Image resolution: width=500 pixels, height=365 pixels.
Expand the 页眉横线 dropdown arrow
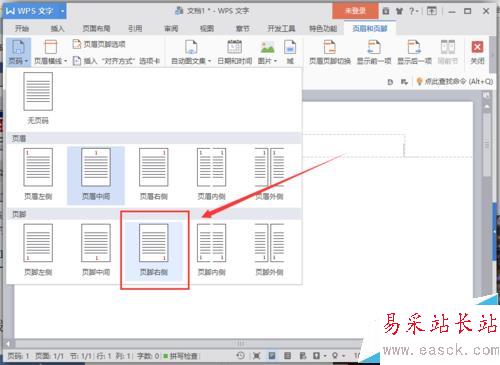tap(65, 61)
